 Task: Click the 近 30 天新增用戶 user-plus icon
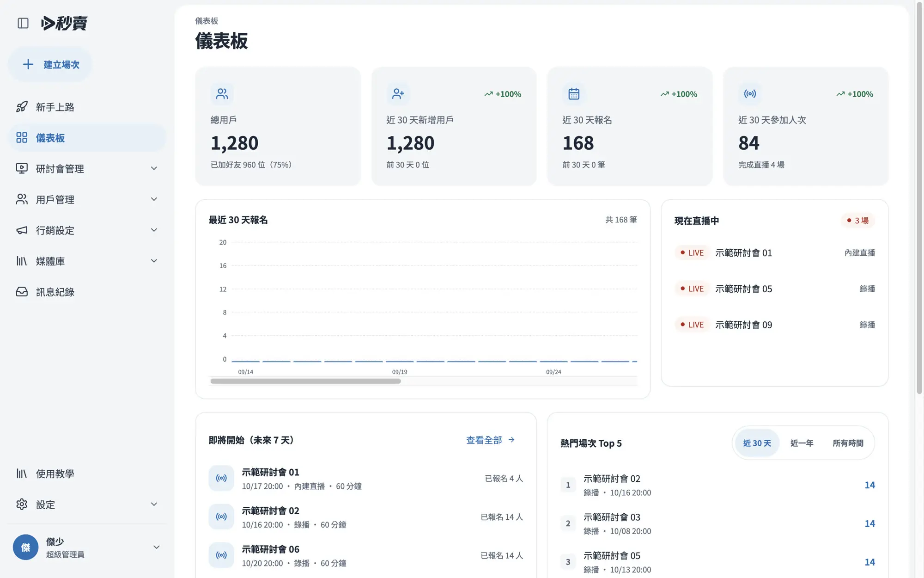(398, 94)
